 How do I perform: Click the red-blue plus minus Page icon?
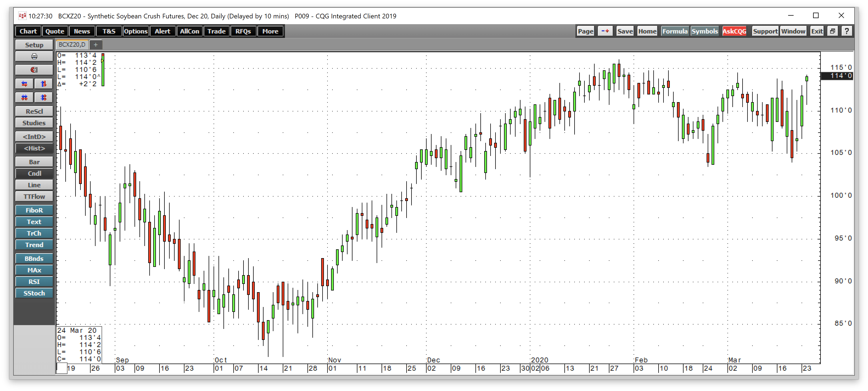[605, 31]
